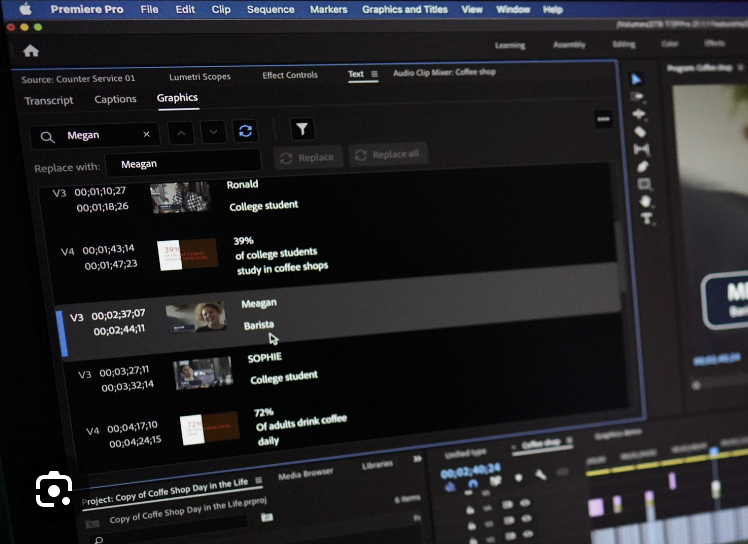This screenshot has height=544, width=748.
Task: Click the timeline playhead marker
Action: pos(714,452)
